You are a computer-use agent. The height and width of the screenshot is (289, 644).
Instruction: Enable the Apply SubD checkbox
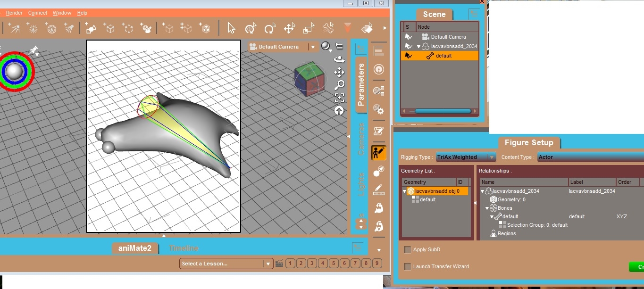[x=408, y=250]
